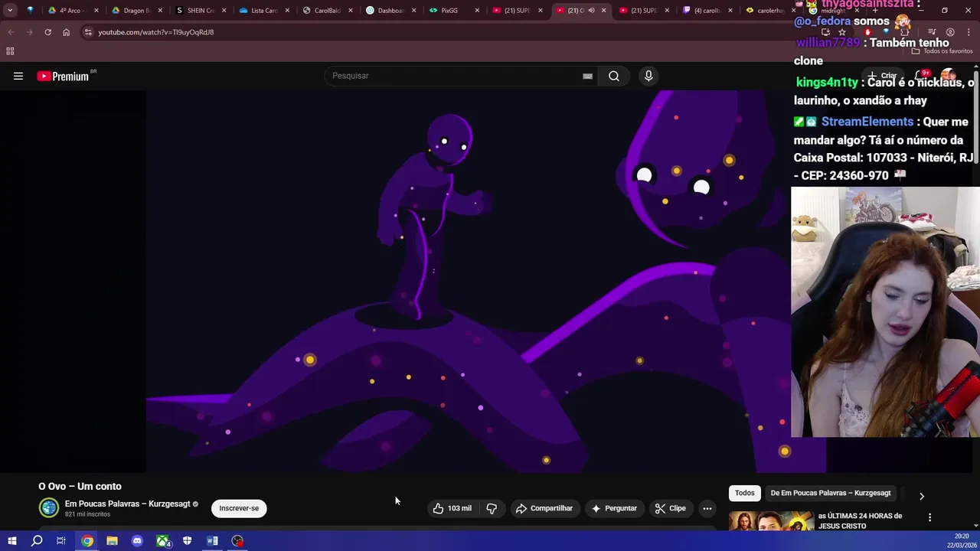Viewport: 980px width, 551px height.
Task: Switch to the Lista Carol tab
Action: point(264,11)
